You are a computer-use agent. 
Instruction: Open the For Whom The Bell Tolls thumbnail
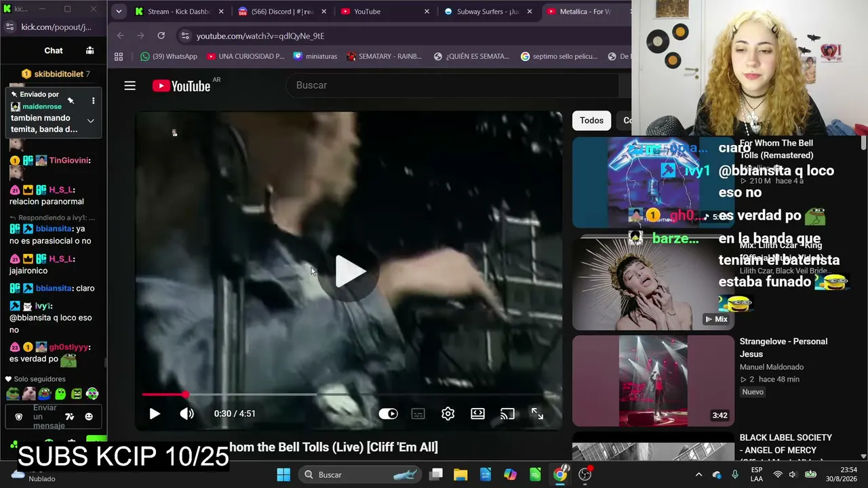pyautogui.click(x=653, y=182)
